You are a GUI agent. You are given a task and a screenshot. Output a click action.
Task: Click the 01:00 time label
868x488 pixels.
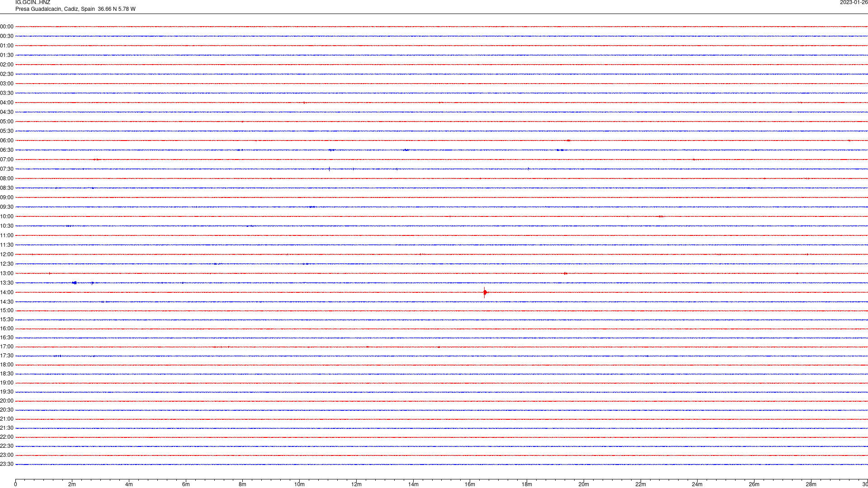pyautogui.click(x=7, y=46)
